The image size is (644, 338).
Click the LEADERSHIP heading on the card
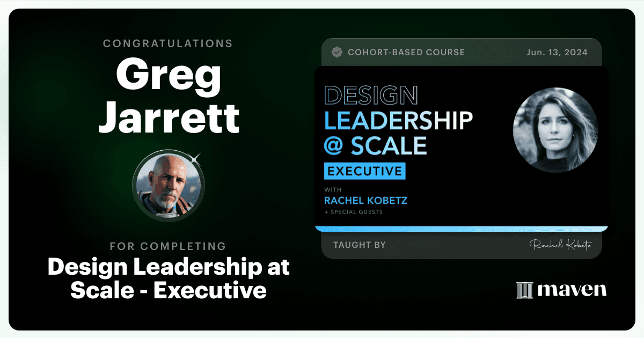coord(398,121)
